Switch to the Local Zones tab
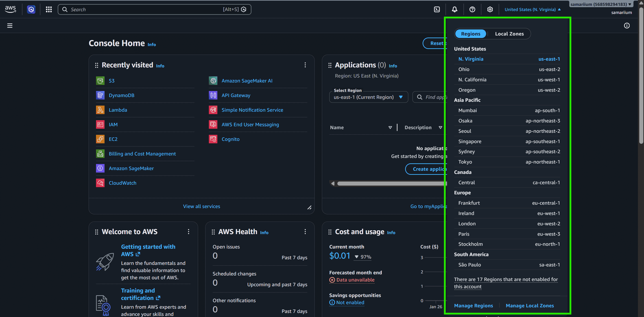The height and width of the screenshot is (317, 644). (509, 34)
